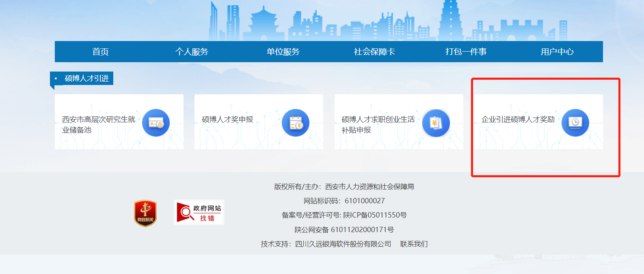This screenshot has height=274, width=644.
Task: Open the 西安市高层次研究生就业储备池 text link
Action: pyautogui.click(x=98, y=124)
